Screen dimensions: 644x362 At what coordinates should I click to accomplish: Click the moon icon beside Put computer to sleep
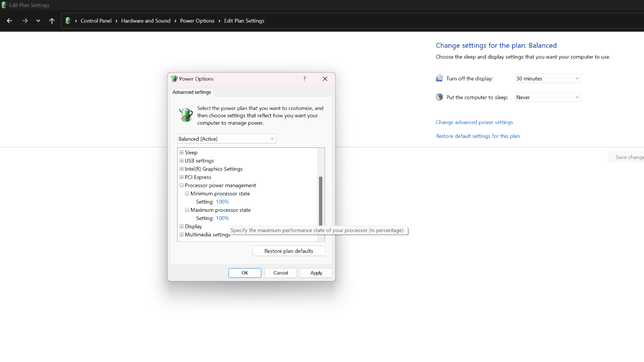point(439,97)
